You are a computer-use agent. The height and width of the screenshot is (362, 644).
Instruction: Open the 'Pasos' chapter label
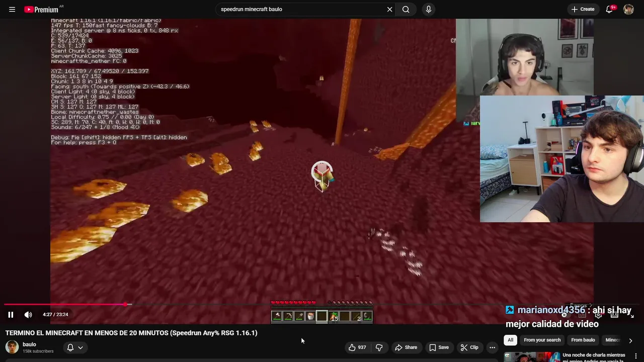click(581, 305)
